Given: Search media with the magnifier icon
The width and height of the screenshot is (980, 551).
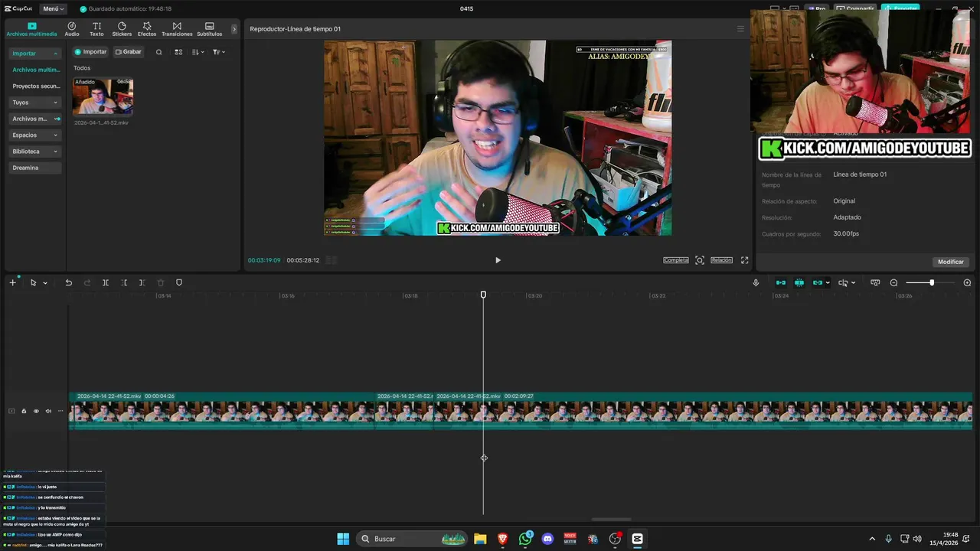Looking at the screenshot, I should pyautogui.click(x=158, y=52).
